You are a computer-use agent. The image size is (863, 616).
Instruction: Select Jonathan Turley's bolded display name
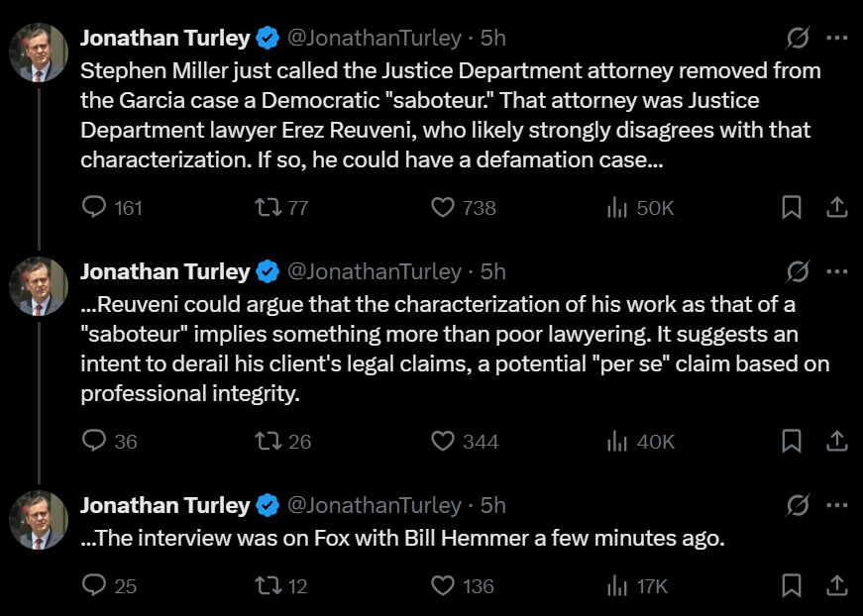(x=164, y=38)
